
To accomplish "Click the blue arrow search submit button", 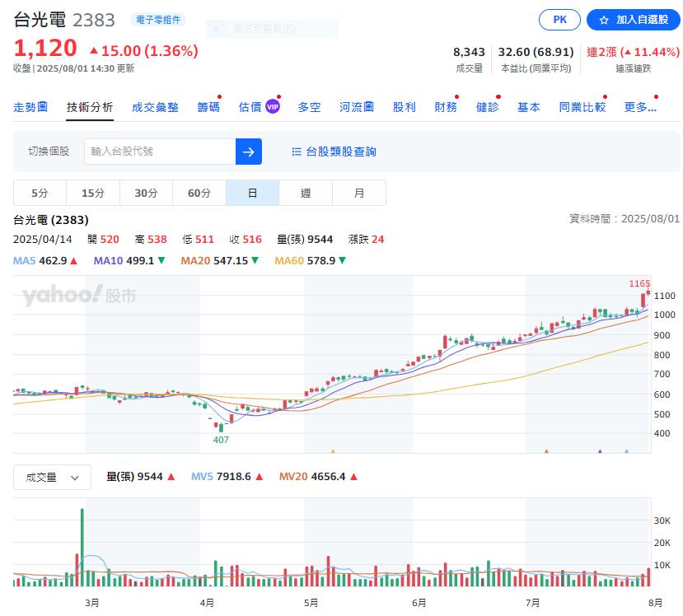I will 248,152.
